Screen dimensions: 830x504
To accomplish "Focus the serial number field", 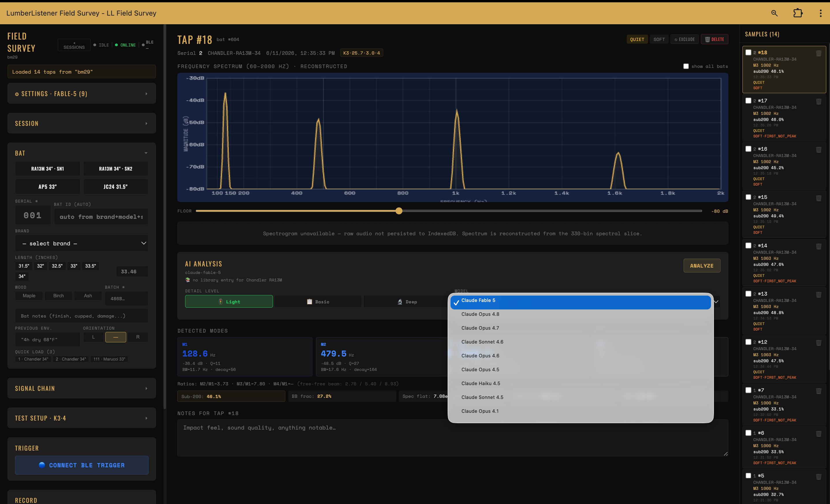I will click(x=33, y=215).
